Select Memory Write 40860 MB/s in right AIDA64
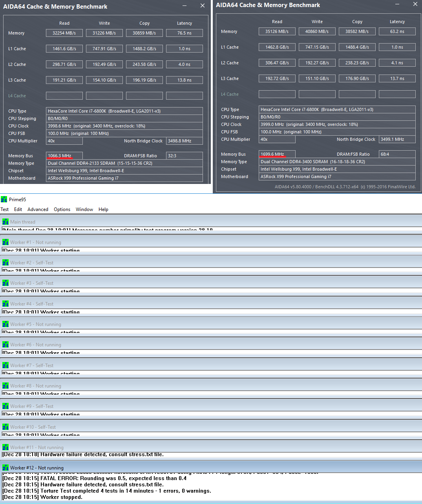This screenshot has height=504, width=422. [x=317, y=31]
